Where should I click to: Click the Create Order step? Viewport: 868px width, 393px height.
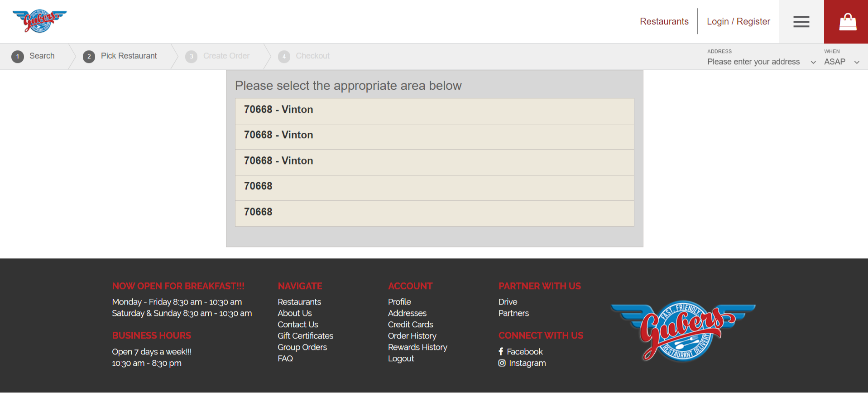(226, 56)
